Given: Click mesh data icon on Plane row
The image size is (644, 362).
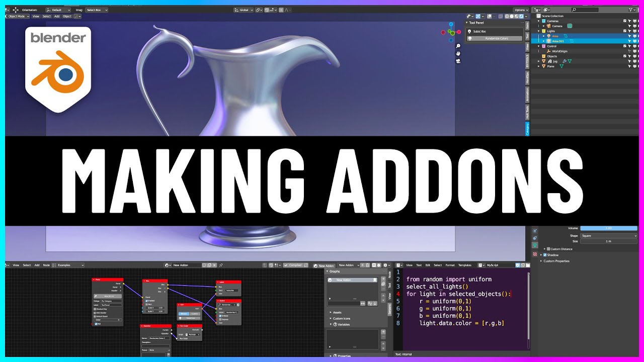Looking at the screenshot, I should (561, 66).
